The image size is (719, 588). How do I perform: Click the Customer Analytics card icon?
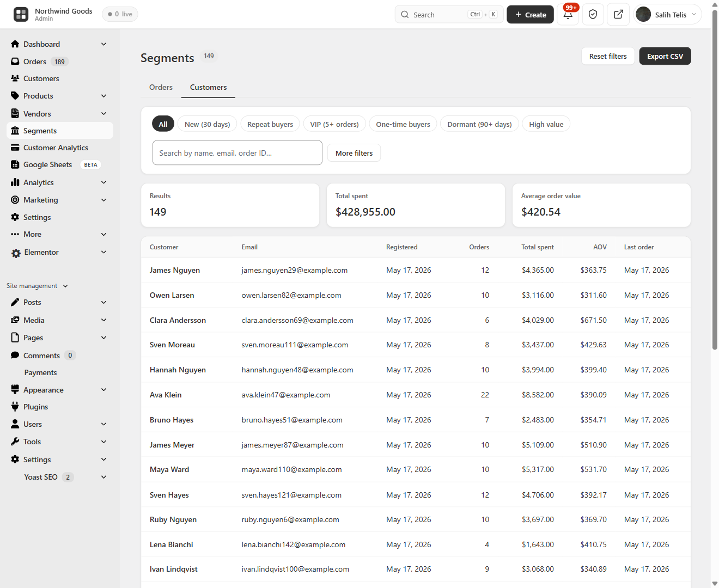click(x=15, y=148)
